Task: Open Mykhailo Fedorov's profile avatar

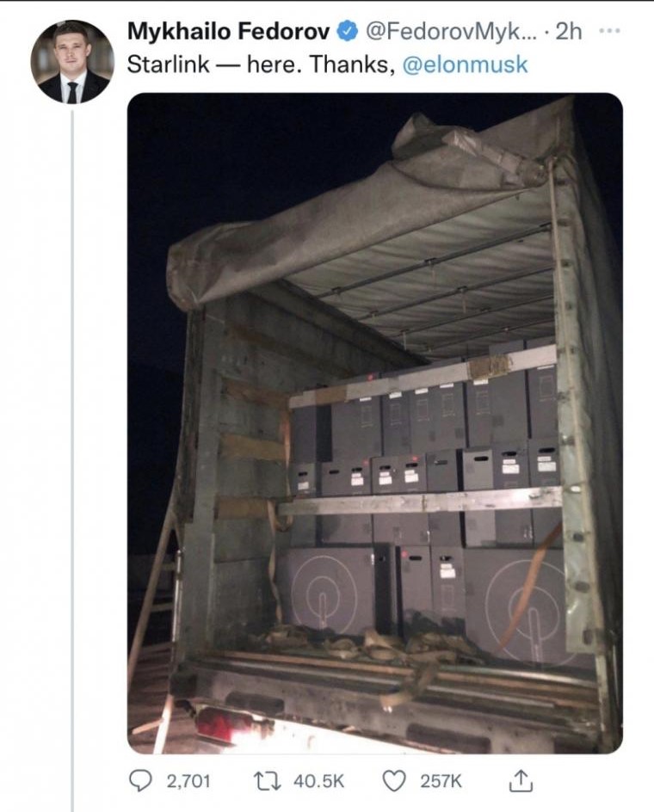Action: pyautogui.click(x=72, y=62)
